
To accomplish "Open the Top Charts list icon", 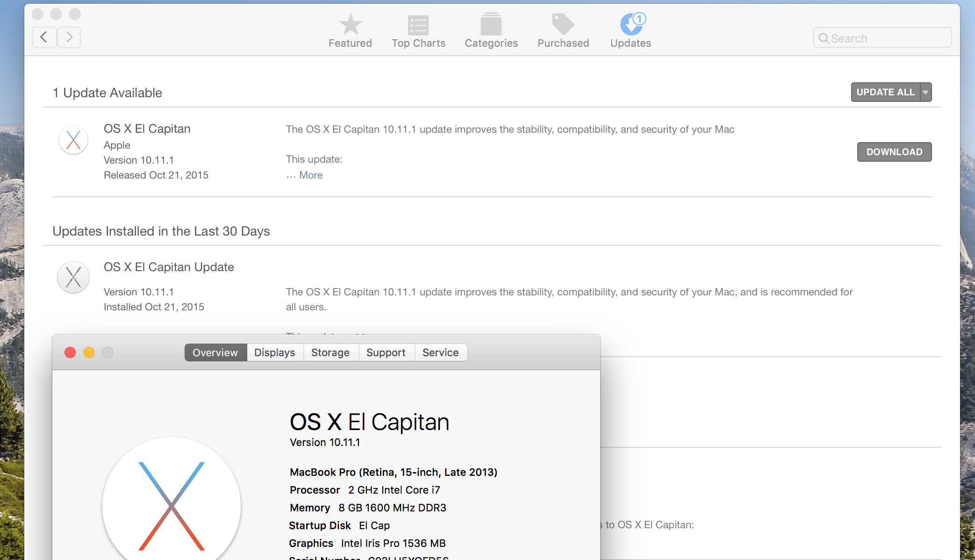I will click(x=418, y=25).
